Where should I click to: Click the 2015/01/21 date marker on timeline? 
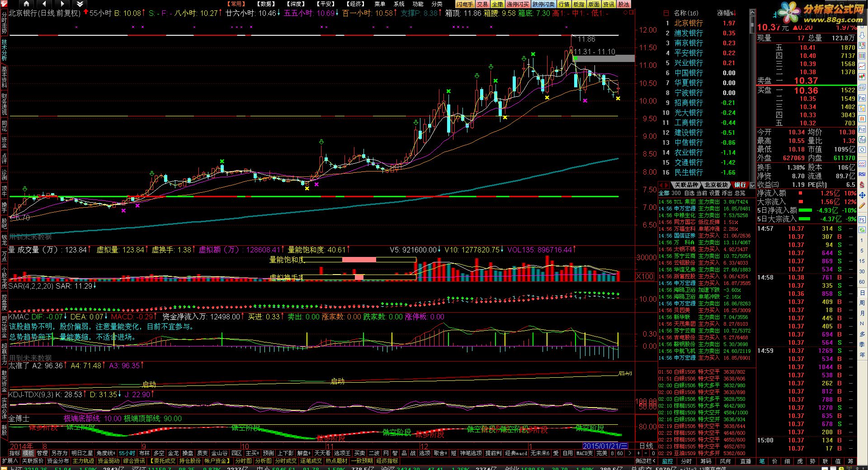(x=605, y=446)
